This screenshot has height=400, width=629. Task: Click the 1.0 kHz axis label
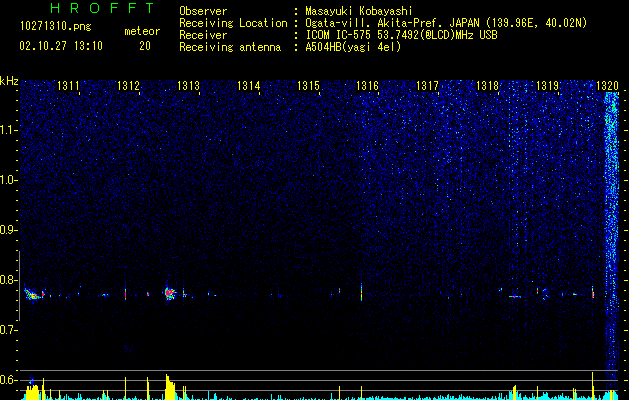pyautogui.click(x=9, y=180)
